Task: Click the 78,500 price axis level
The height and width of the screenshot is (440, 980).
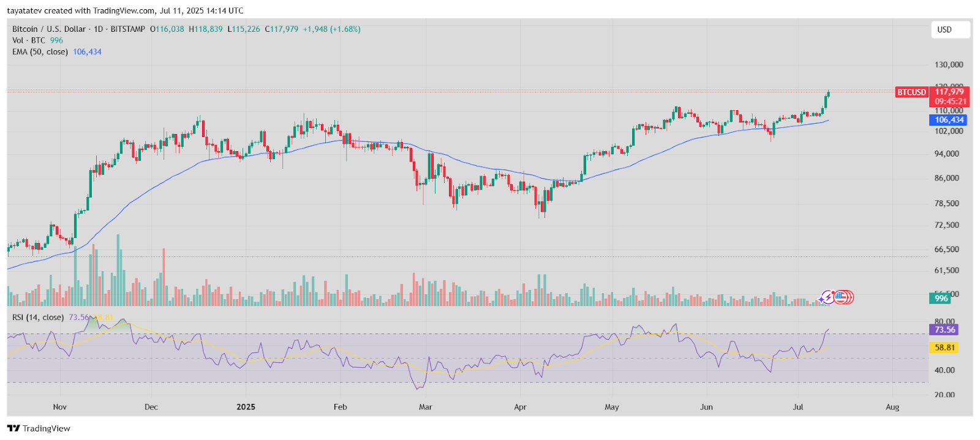Action: coord(947,203)
